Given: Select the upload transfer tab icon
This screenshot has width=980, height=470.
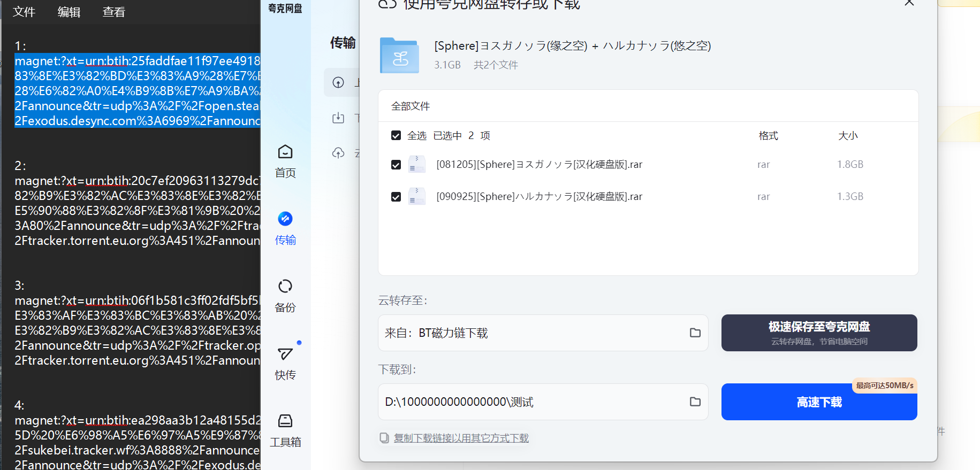Looking at the screenshot, I should (338, 82).
